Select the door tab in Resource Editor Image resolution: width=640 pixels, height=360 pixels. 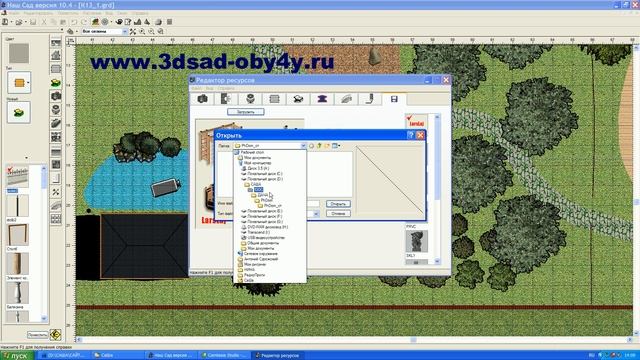226,99
